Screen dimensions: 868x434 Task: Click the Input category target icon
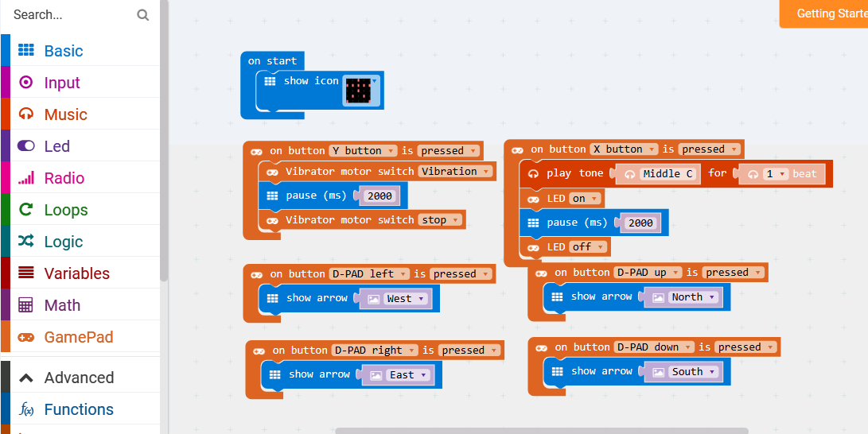[26, 82]
